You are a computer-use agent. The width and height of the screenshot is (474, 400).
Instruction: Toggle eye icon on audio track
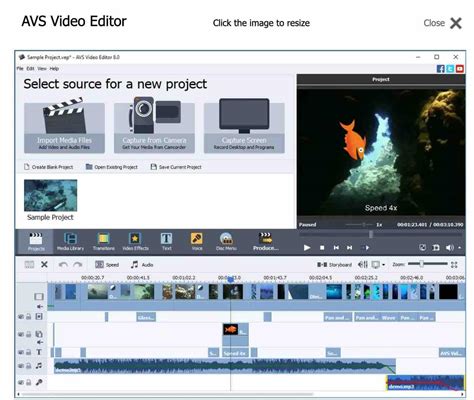point(21,366)
